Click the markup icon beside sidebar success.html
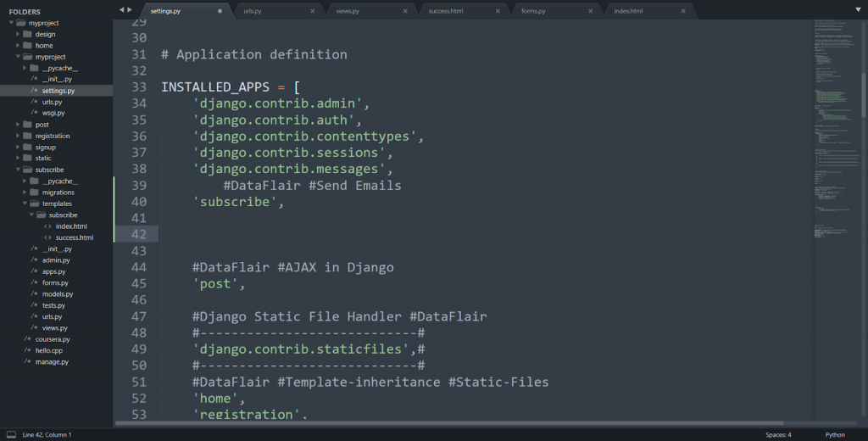This screenshot has width=868, height=441. tap(47, 237)
